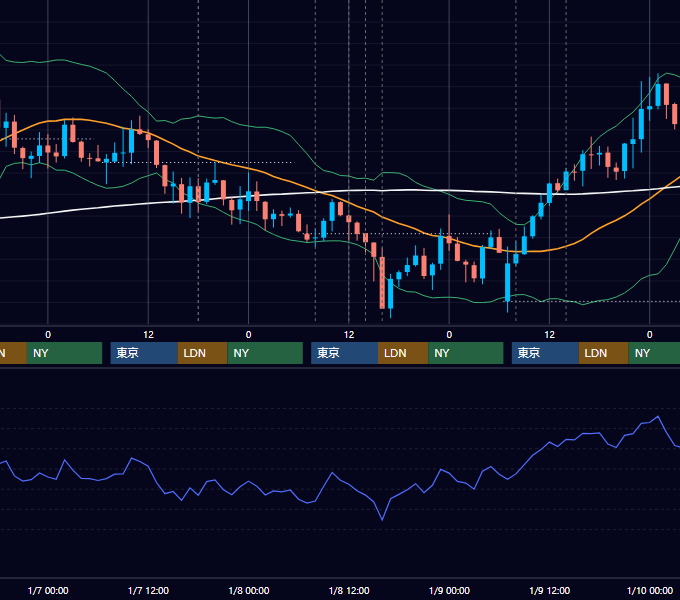Image resolution: width=680 pixels, height=600 pixels.
Task: Click the long blue candle before 1/9 12:00
Action: 507,282
